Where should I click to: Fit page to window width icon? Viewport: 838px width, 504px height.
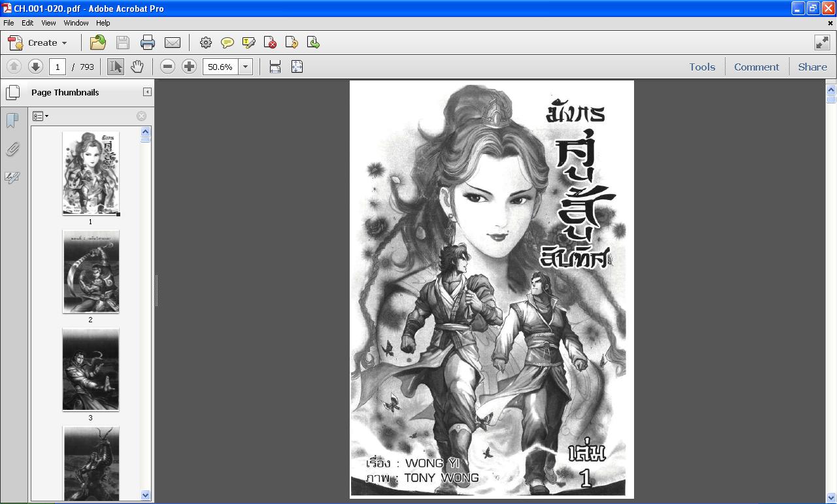[275, 67]
